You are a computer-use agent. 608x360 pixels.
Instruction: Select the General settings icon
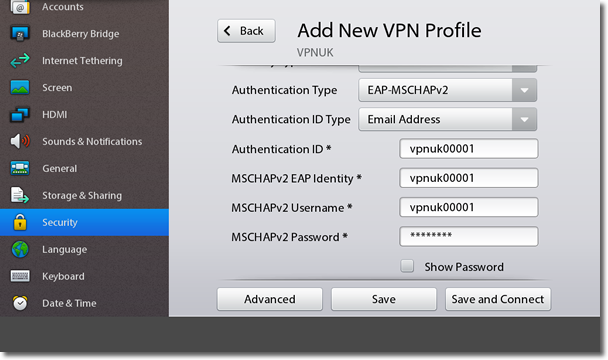[x=20, y=168]
